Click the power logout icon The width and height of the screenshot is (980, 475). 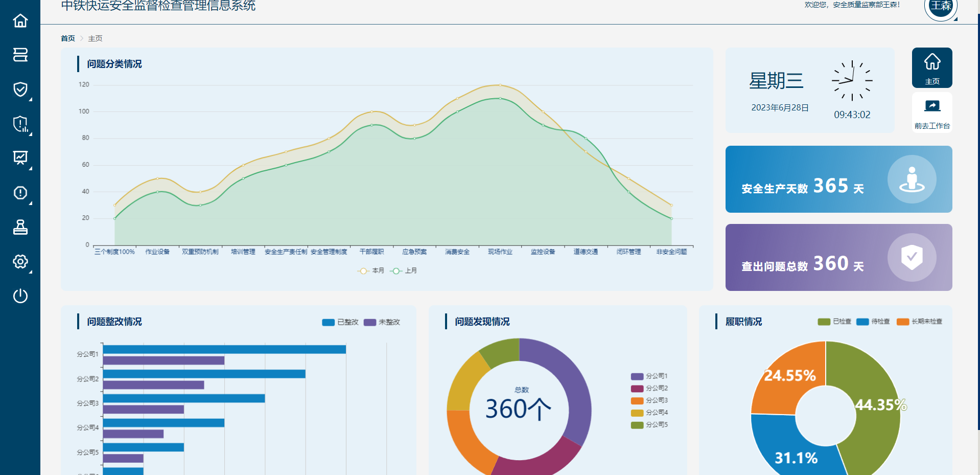[x=20, y=296]
